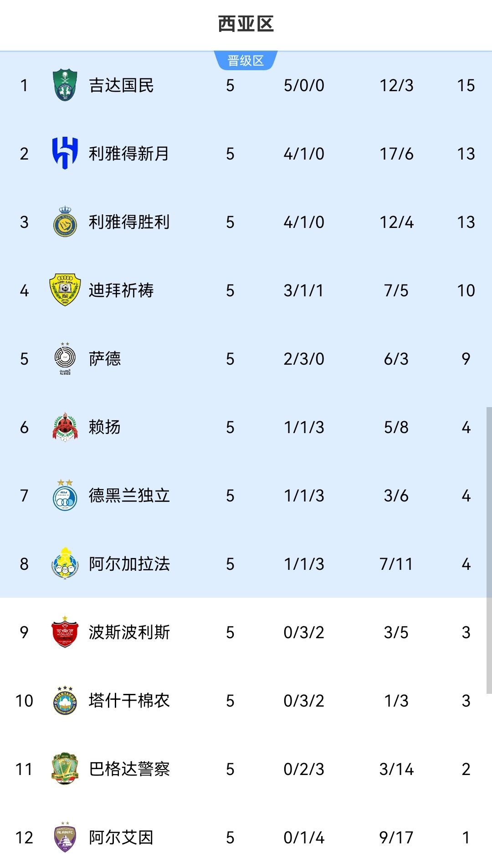
Task: Select the 晋级区 label tab
Action: click(246, 61)
